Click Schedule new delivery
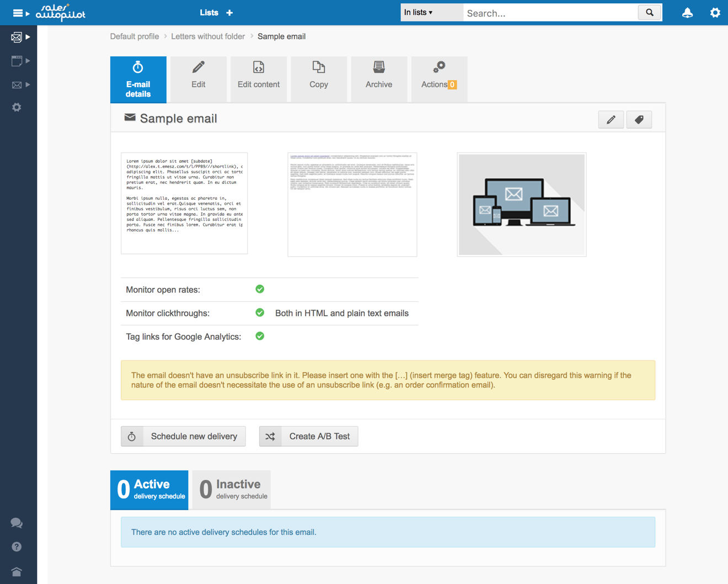 coord(183,436)
